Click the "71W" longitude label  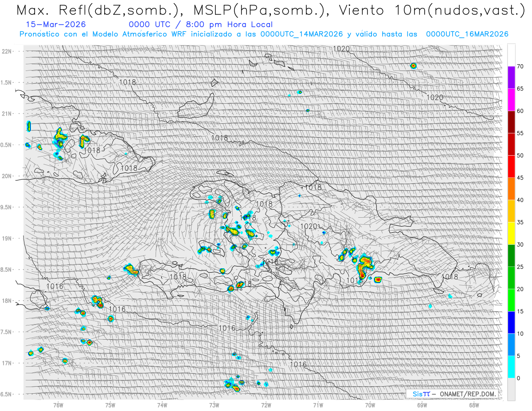[318, 405]
